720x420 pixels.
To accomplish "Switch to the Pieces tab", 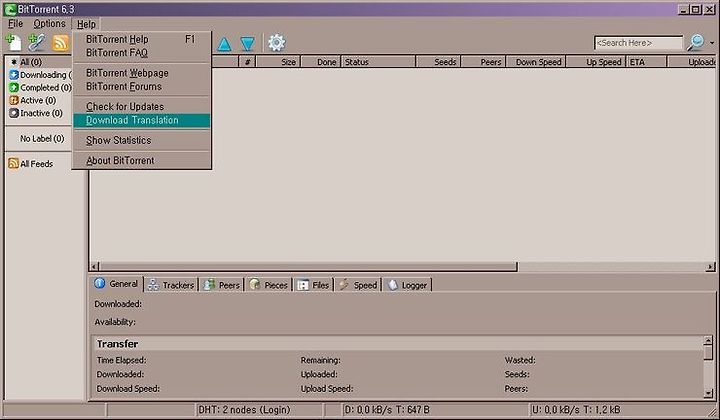I will (269, 285).
